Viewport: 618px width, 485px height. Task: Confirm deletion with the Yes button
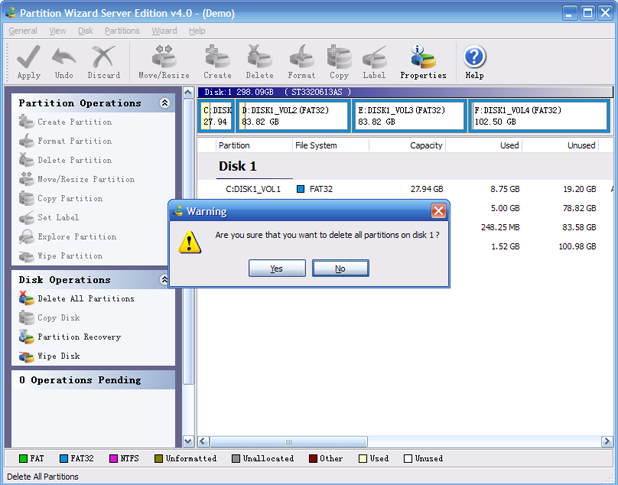pyautogui.click(x=277, y=268)
